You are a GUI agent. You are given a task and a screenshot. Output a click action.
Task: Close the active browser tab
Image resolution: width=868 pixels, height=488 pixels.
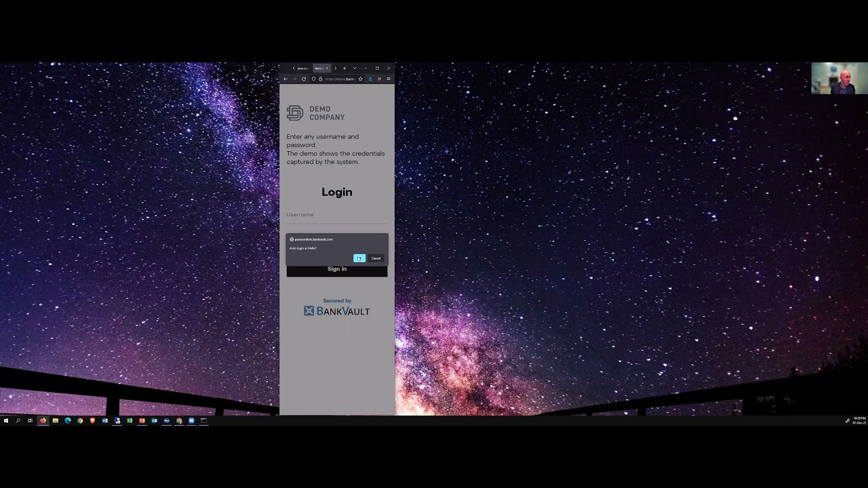(x=327, y=68)
